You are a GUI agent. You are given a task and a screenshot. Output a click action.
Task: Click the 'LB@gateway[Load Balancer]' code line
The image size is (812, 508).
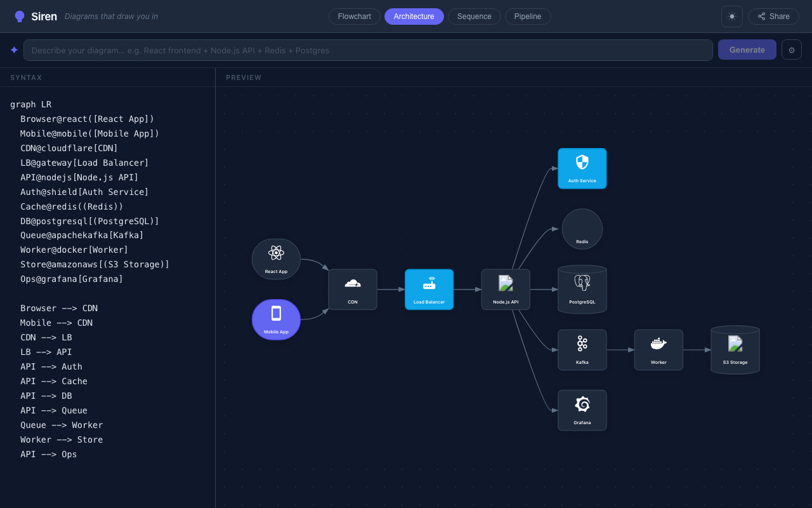point(84,163)
